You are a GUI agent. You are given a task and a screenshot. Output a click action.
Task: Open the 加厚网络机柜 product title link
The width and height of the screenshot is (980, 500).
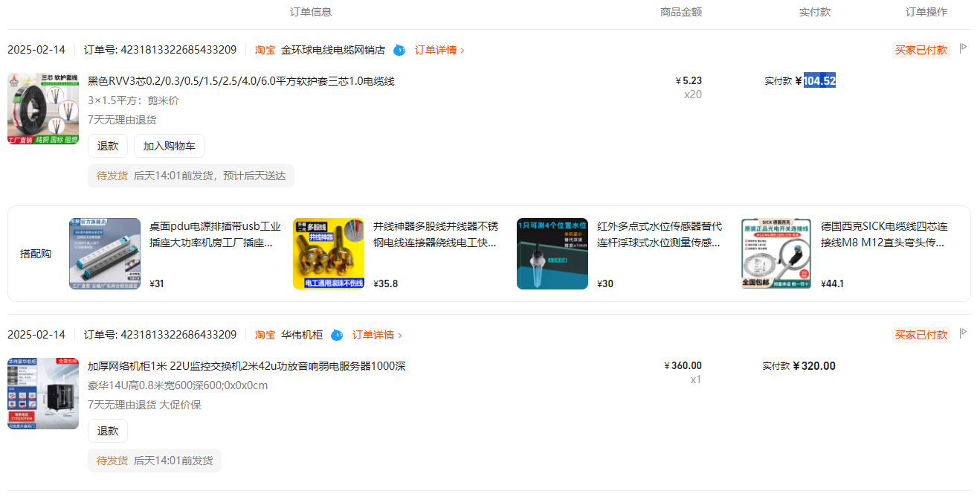point(246,366)
